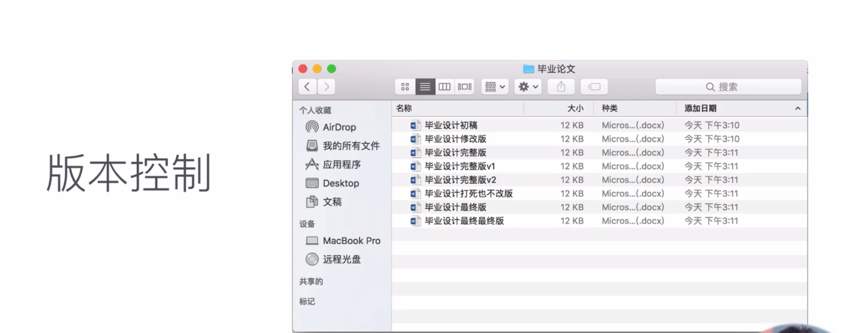Click the Word icon of 毕业设计最终最终版
This screenshot has height=333, width=868.
click(415, 221)
